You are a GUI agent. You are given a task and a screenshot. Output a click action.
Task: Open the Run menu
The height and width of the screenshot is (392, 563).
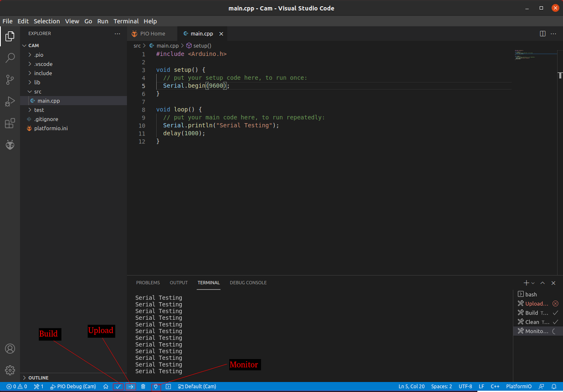click(103, 21)
